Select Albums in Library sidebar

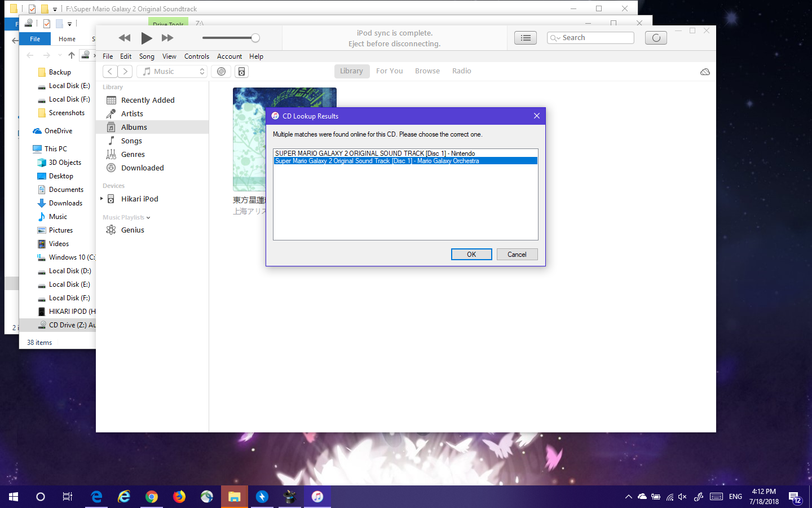click(x=152, y=127)
